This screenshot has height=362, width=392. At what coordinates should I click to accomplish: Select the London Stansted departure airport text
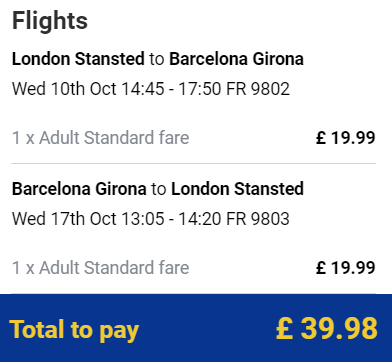coord(78,59)
